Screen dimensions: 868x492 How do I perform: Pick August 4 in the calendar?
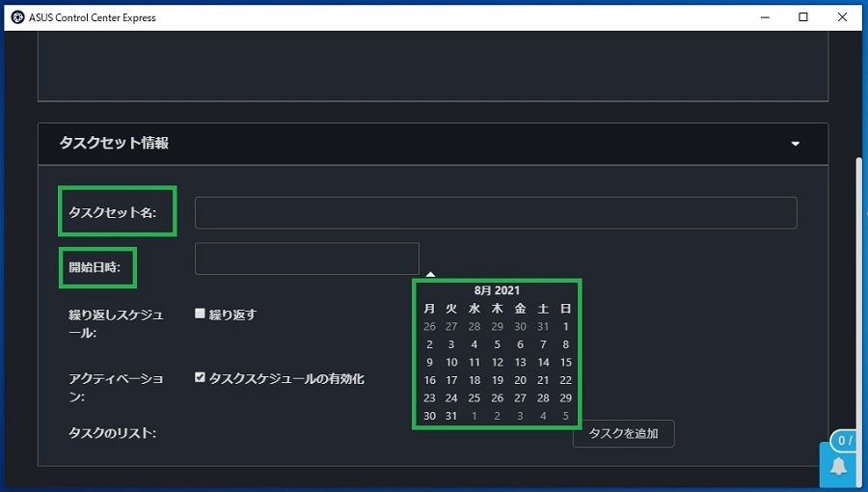tap(474, 344)
